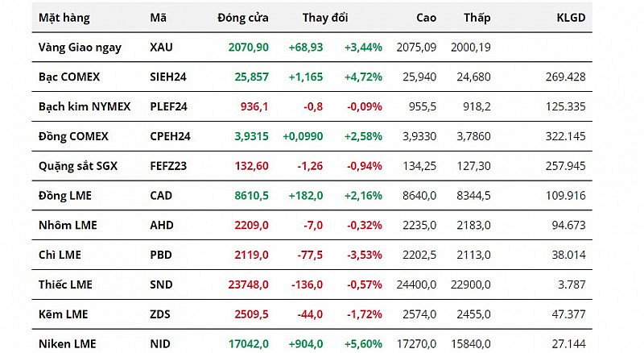Click the -3,53% lead change value
The height and width of the screenshot is (353, 644).
(364, 255)
